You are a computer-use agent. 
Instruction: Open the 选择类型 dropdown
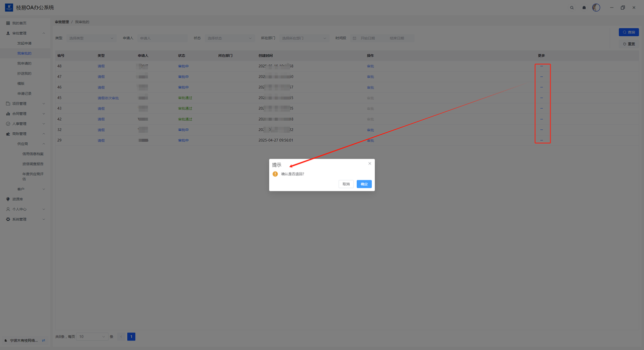coord(91,38)
